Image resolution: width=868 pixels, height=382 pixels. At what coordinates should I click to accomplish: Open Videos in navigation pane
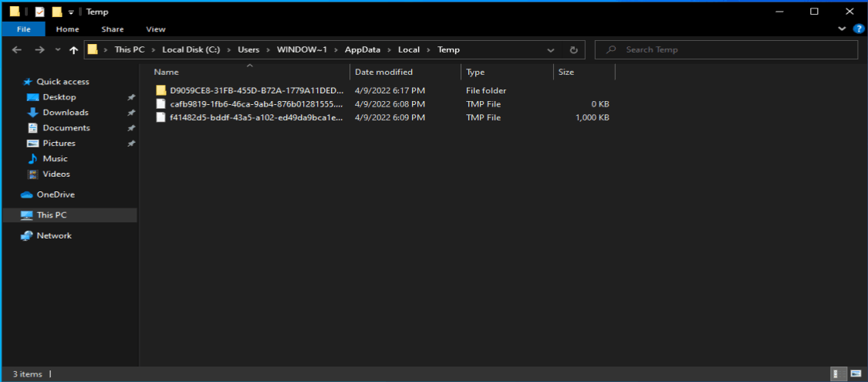tap(56, 174)
